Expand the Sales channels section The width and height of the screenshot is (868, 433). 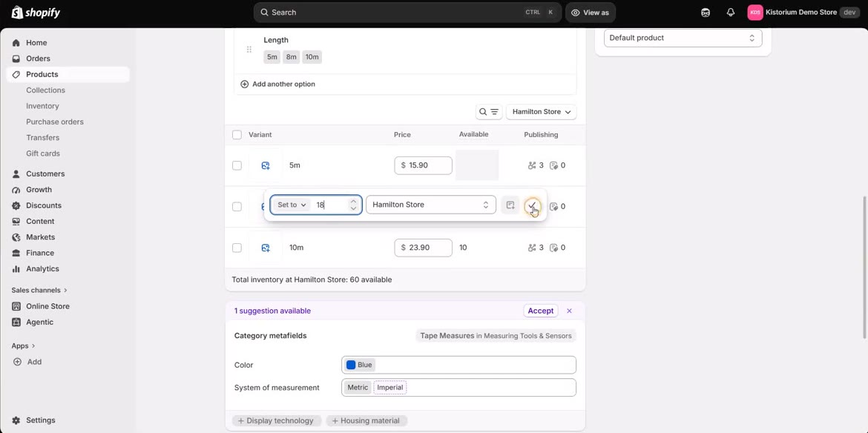pos(39,290)
